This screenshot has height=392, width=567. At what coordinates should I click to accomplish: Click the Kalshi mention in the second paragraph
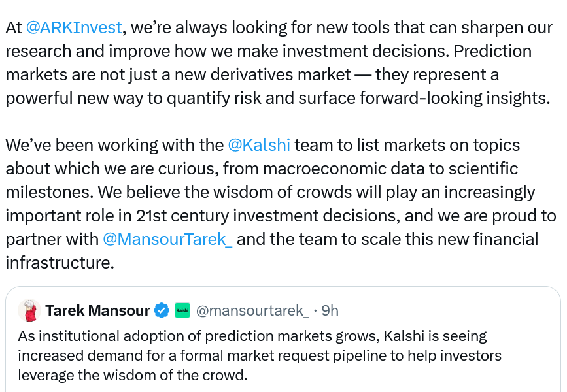[x=259, y=144]
